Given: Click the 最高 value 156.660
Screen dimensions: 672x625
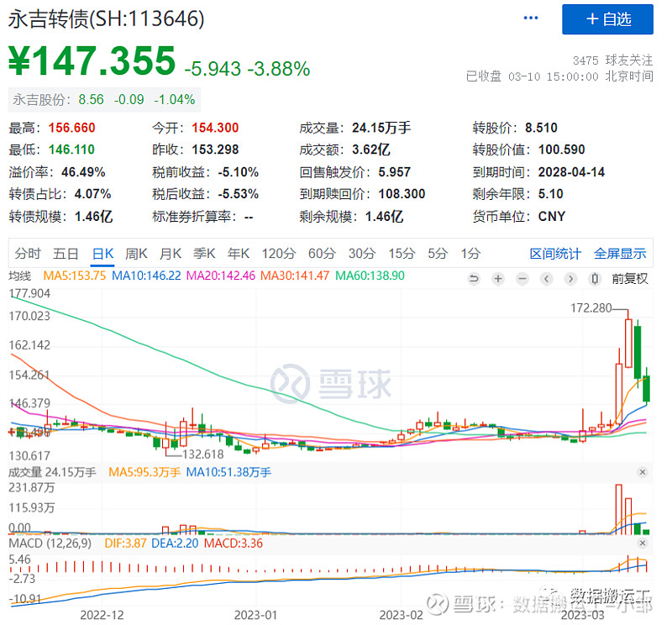Looking at the screenshot, I should pos(71,128).
